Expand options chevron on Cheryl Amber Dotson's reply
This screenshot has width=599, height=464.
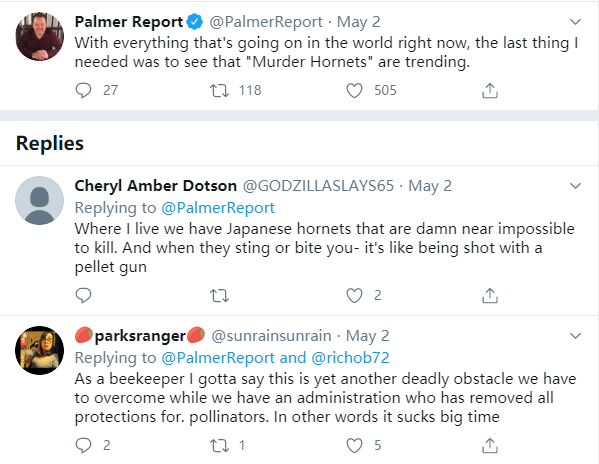coord(575,186)
